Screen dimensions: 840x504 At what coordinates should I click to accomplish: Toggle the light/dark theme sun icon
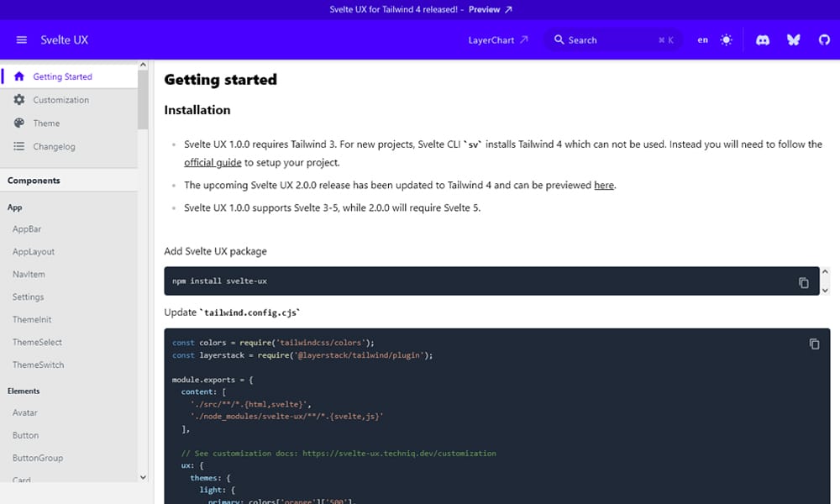(726, 39)
